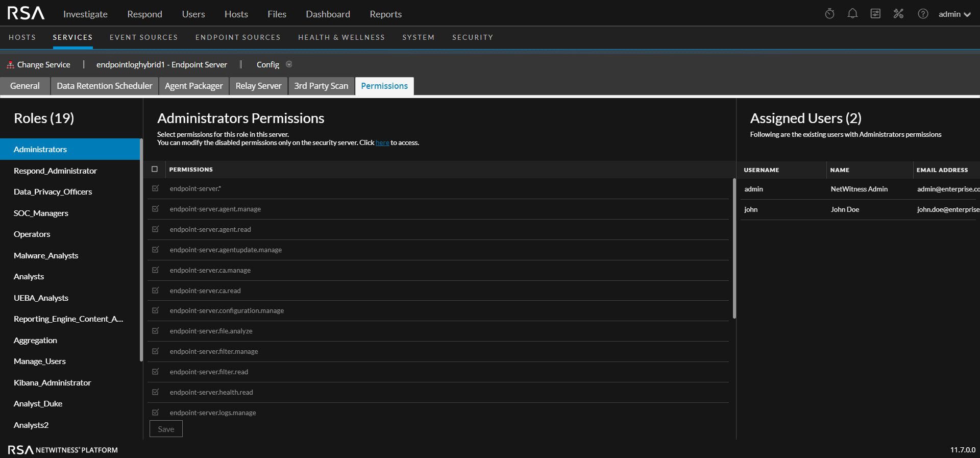The width and height of the screenshot is (980, 458).
Task: Open the Health & Wellness menu
Action: (x=341, y=37)
